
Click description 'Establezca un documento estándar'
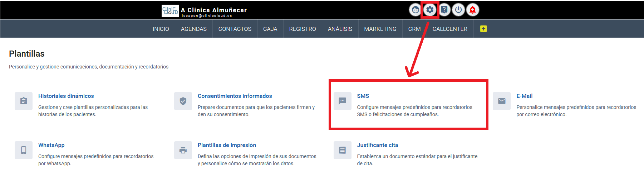417,160
